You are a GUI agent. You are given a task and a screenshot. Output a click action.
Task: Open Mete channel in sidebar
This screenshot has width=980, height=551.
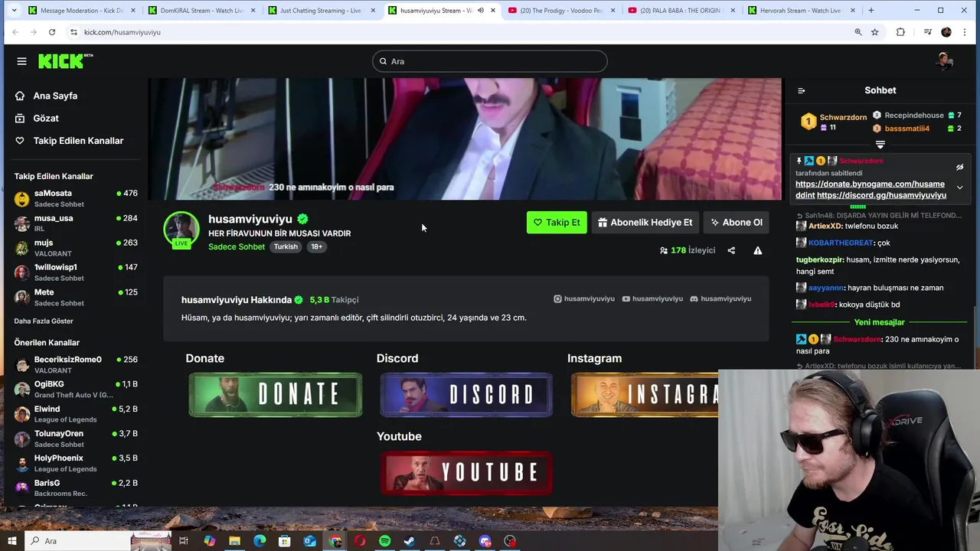click(76, 297)
